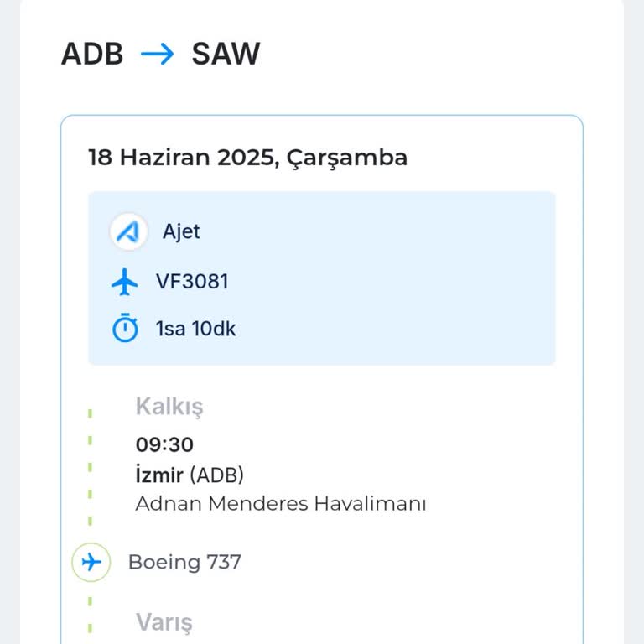This screenshot has width=644, height=644.
Task: Tap the circled plane icon near Boeing 737
Action: coord(91,562)
